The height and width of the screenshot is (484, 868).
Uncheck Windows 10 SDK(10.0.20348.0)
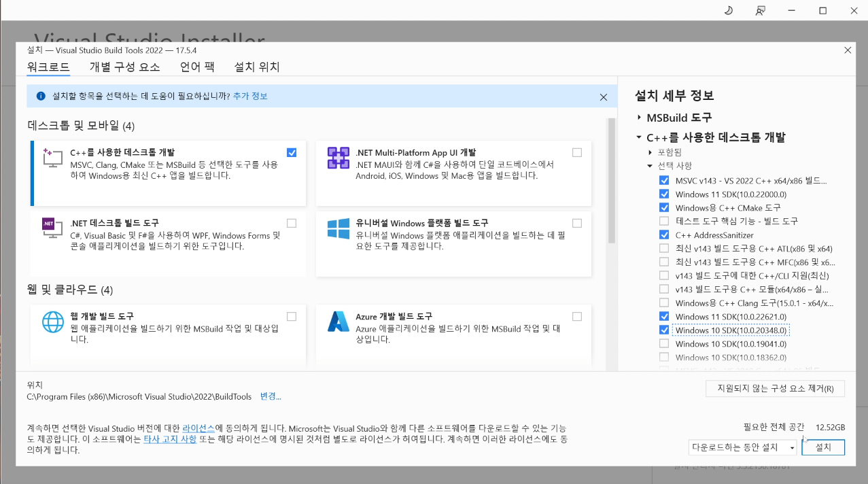(664, 330)
